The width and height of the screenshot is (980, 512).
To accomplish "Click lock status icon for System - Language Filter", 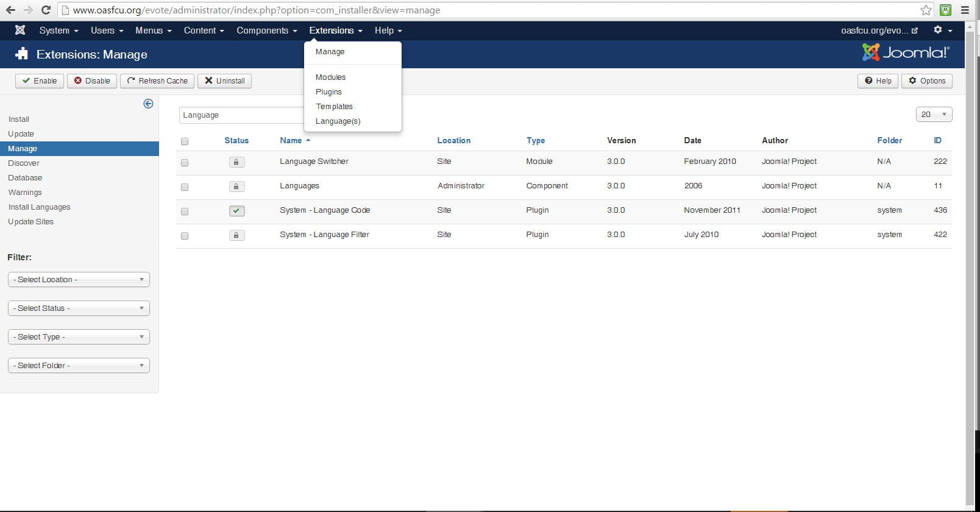I will tap(236, 235).
